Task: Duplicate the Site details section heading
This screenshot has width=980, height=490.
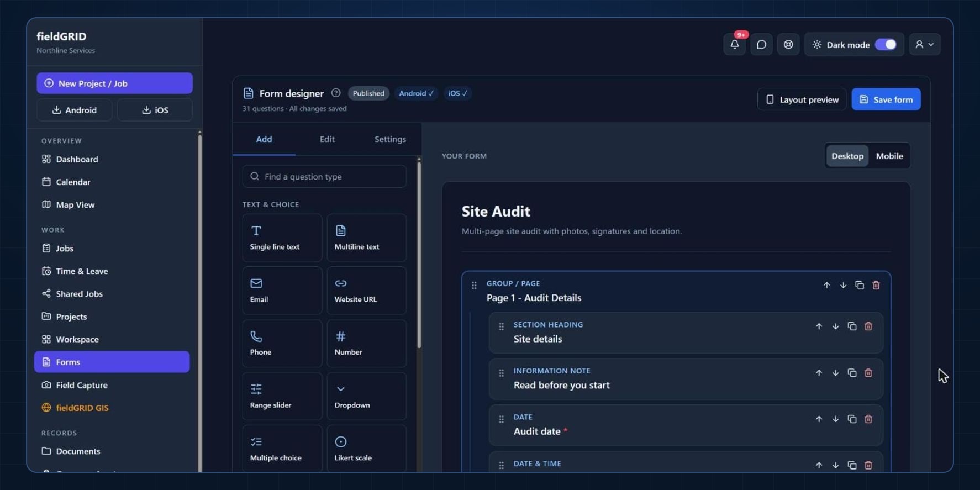Action: (852, 326)
